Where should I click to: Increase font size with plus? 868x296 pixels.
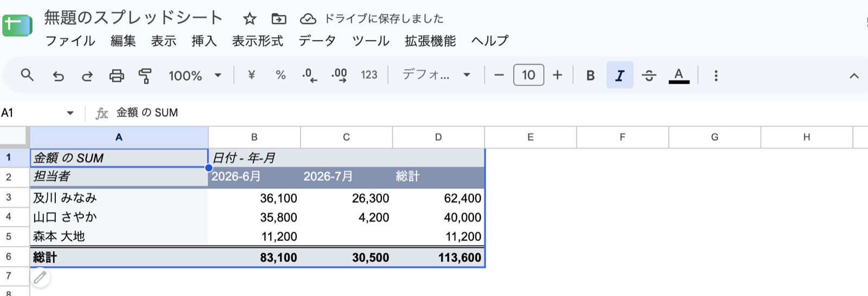click(x=557, y=75)
